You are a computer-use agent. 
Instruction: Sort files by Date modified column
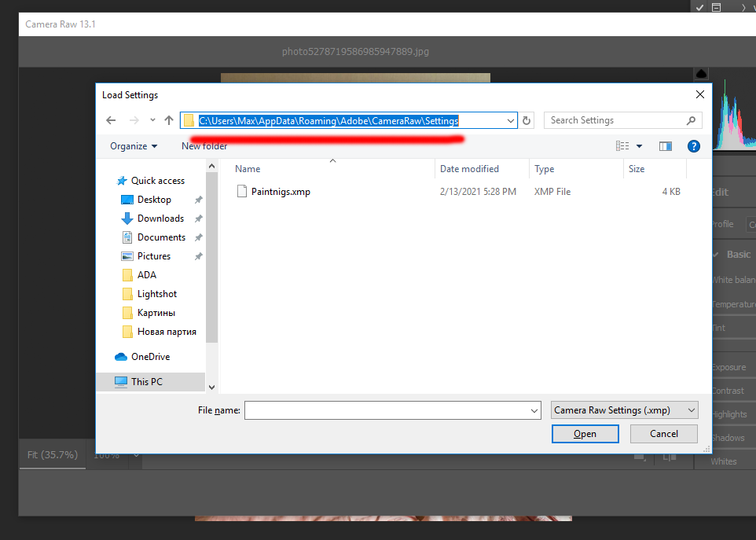click(469, 169)
